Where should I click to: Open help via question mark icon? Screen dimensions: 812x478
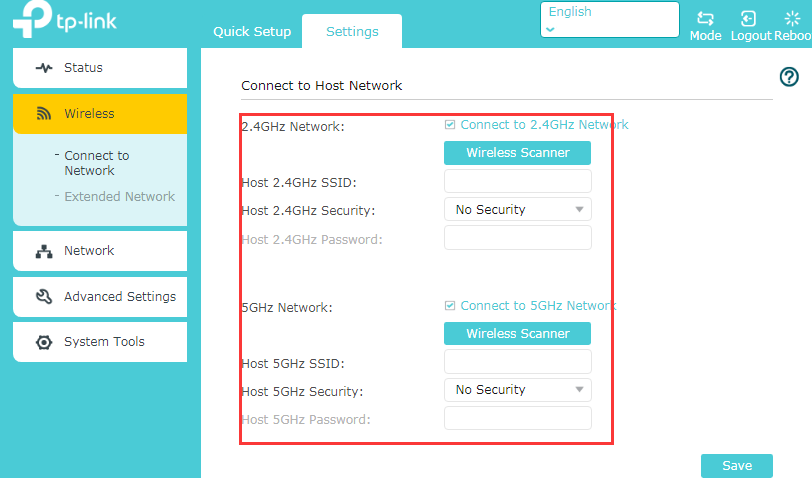pyautogui.click(x=788, y=77)
